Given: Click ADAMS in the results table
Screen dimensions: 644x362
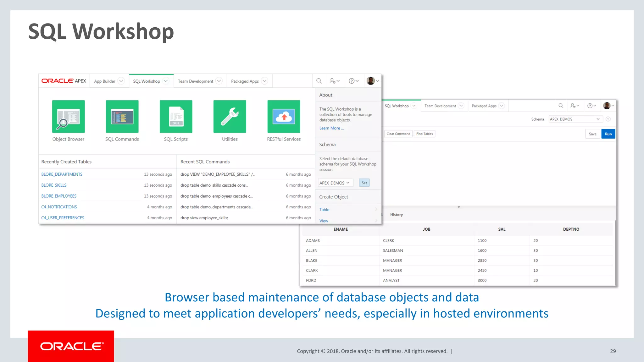Looking at the screenshot, I should point(313,240).
